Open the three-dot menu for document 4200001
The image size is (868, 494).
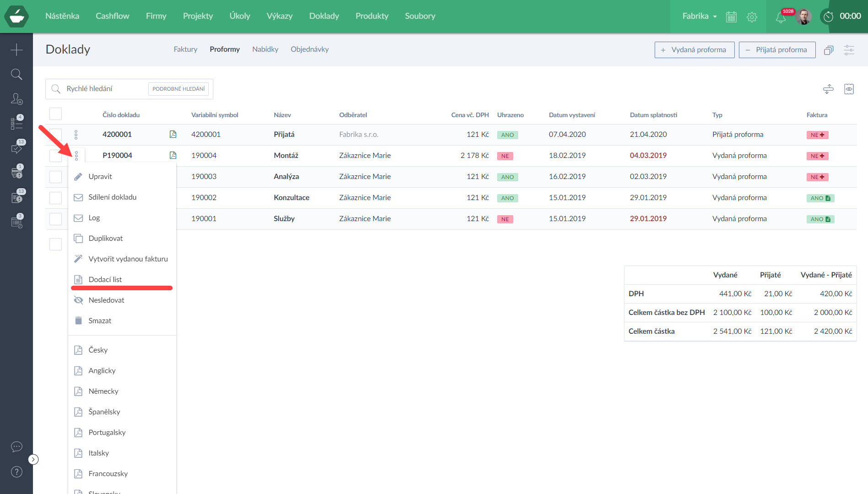tap(76, 135)
